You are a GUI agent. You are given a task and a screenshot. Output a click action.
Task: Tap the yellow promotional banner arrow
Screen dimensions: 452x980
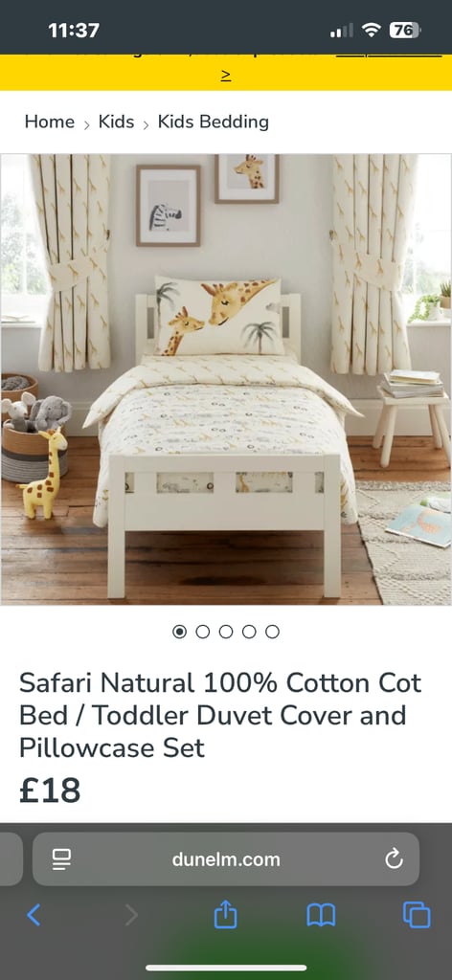(x=226, y=77)
